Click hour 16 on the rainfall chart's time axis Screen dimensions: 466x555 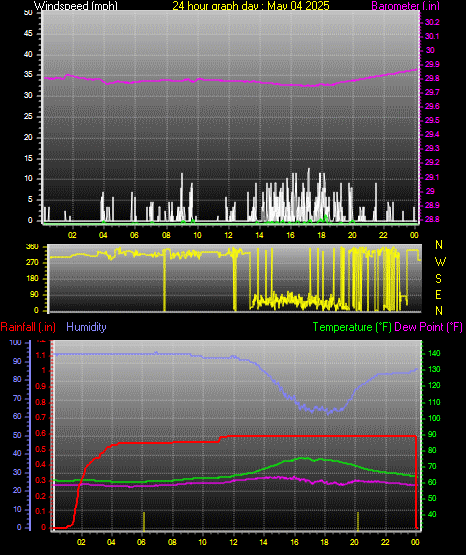pos(294,542)
